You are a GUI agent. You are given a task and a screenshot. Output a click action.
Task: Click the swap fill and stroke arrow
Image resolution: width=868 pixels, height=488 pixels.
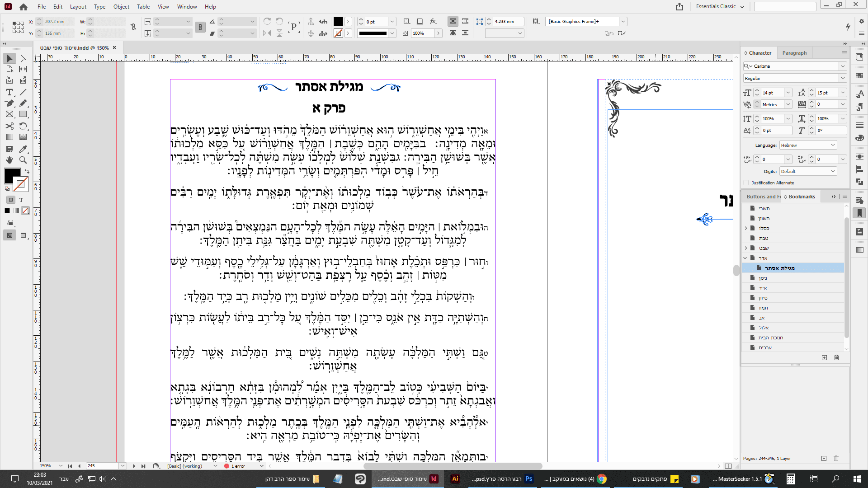coord(27,171)
